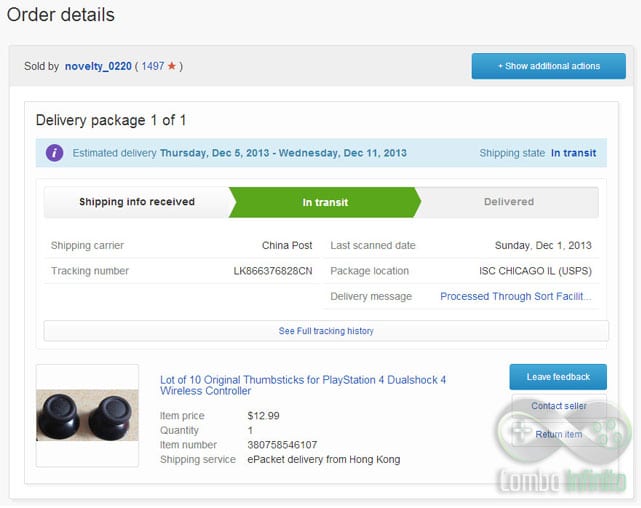The image size is (641, 508).
Task: Open seller feedback score 1497
Action: point(153,66)
